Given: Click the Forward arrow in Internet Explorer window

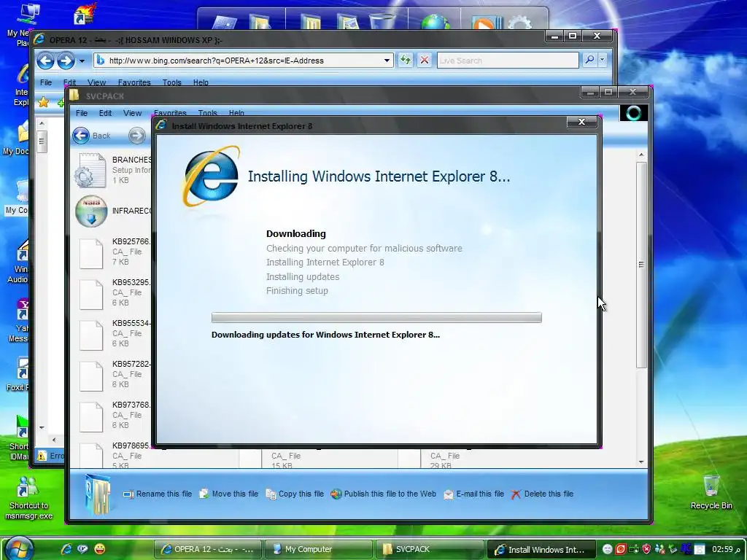Looking at the screenshot, I should click(66, 61).
